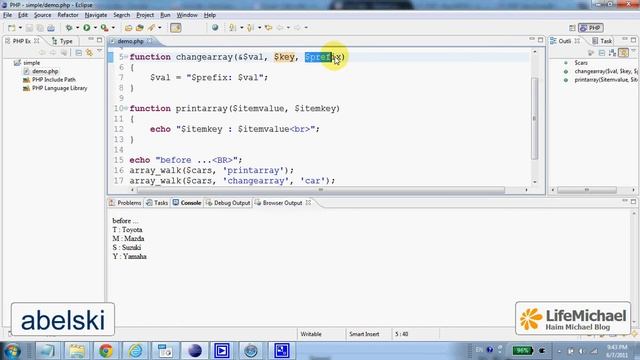Click the Save toolbar icon
Image resolution: width=640 pixels, height=360 pixels.
tap(29, 28)
